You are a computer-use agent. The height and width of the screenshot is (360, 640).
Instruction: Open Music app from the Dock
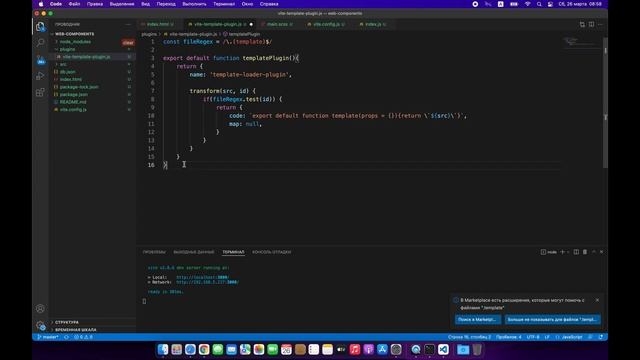pos(355,349)
